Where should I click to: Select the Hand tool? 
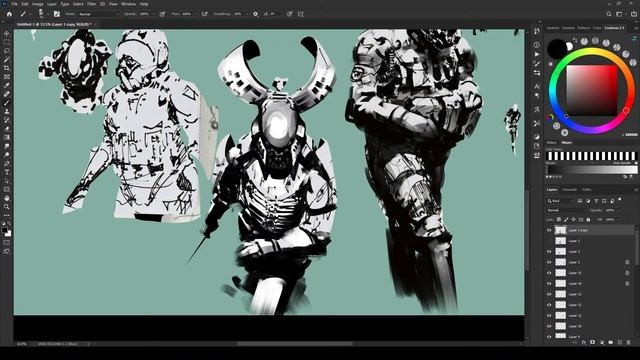[7, 198]
